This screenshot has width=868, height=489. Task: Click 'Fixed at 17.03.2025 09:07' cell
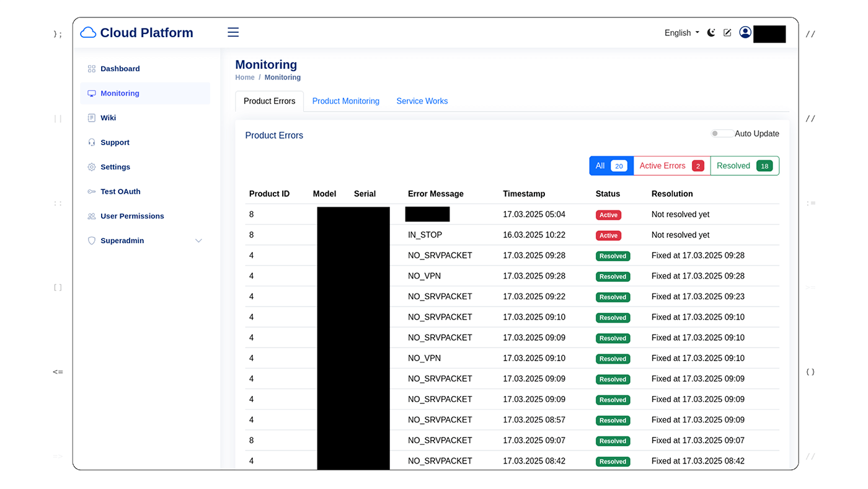[x=698, y=441]
